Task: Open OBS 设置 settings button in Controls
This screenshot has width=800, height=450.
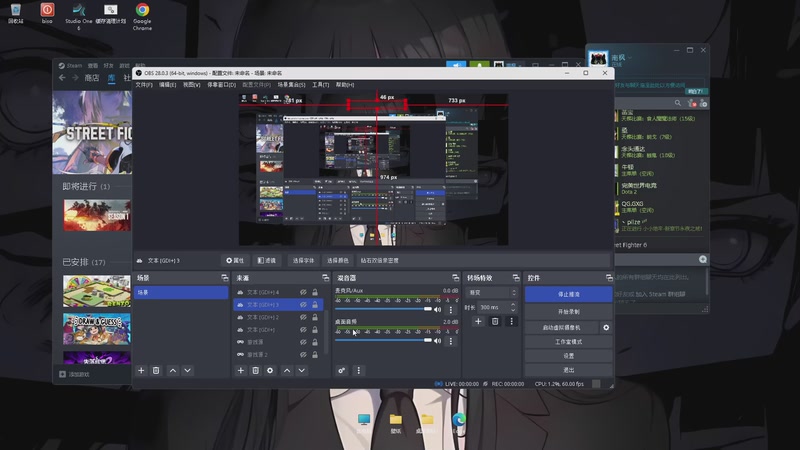Action: (568, 356)
